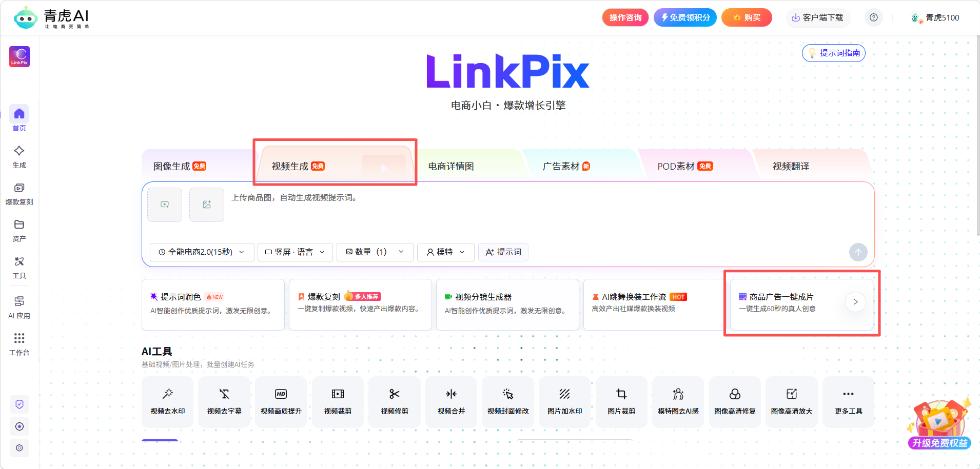Open 图片裁剪 crop tool

pyautogui.click(x=621, y=402)
